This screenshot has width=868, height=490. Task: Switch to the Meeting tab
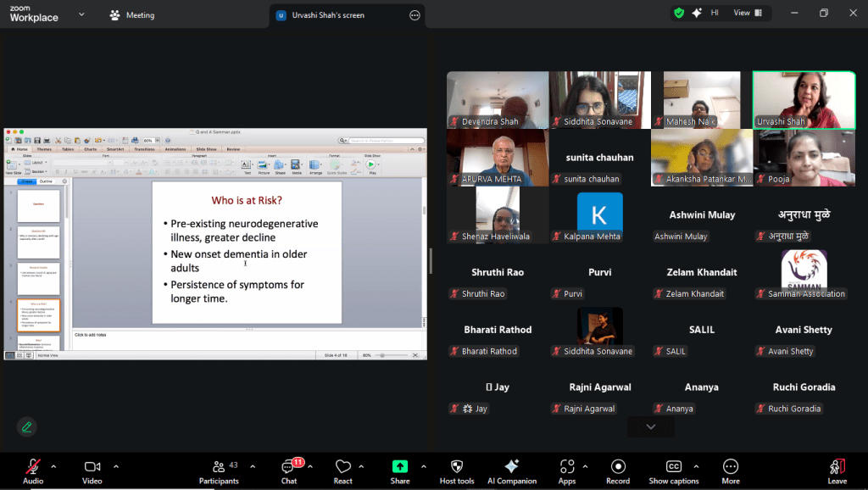coord(133,15)
